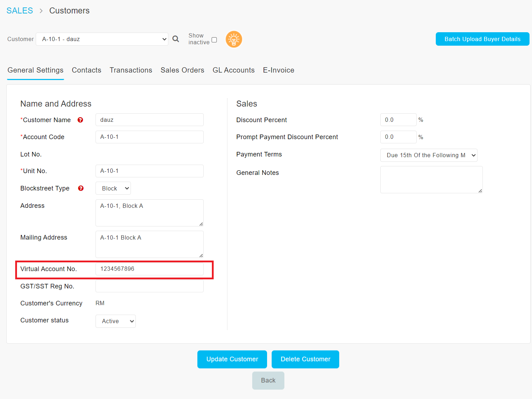Click the Virtual Account No. field
The height and width of the screenshot is (399, 532).
tap(149, 269)
